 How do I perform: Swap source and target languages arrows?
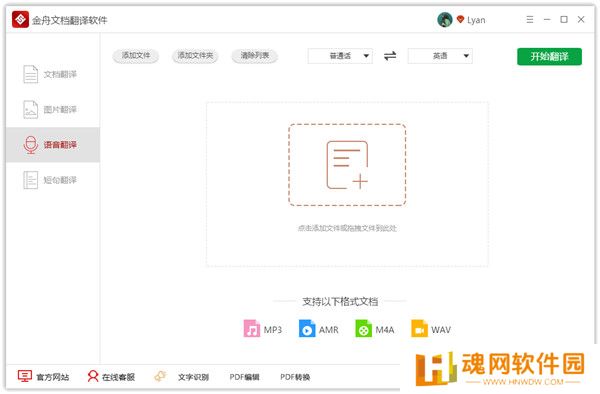pyautogui.click(x=390, y=56)
